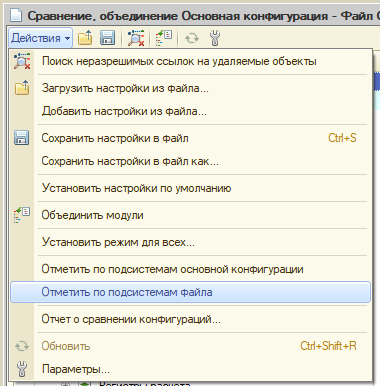Click the magnifier icon beside Поиск неразрешимых ссылок
The width and height of the screenshot is (380, 386).
click(22, 61)
